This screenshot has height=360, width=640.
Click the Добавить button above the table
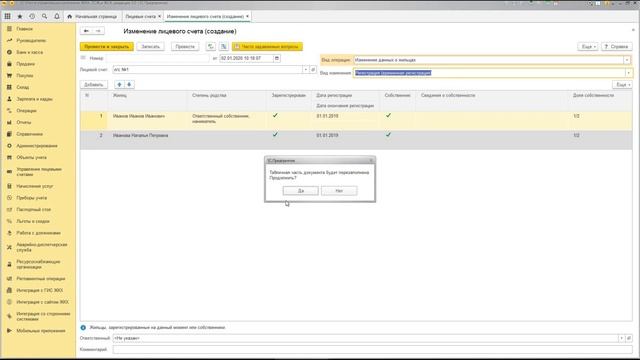point(94,84)
